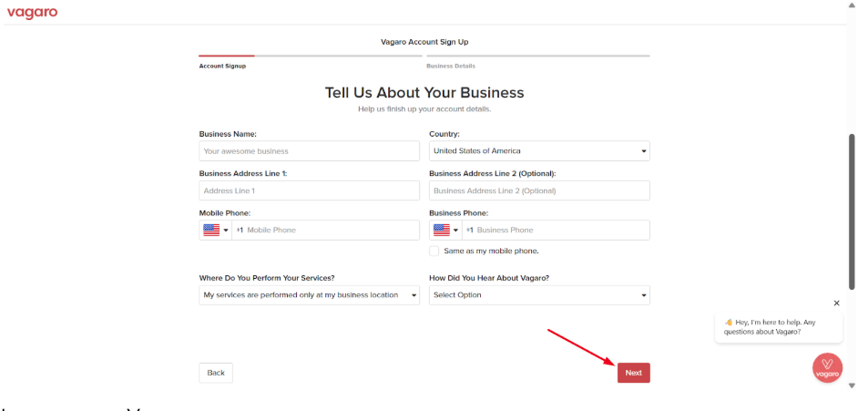Click the Business Address Line 2 field
The image size is (868, 411).
[539, 190]
